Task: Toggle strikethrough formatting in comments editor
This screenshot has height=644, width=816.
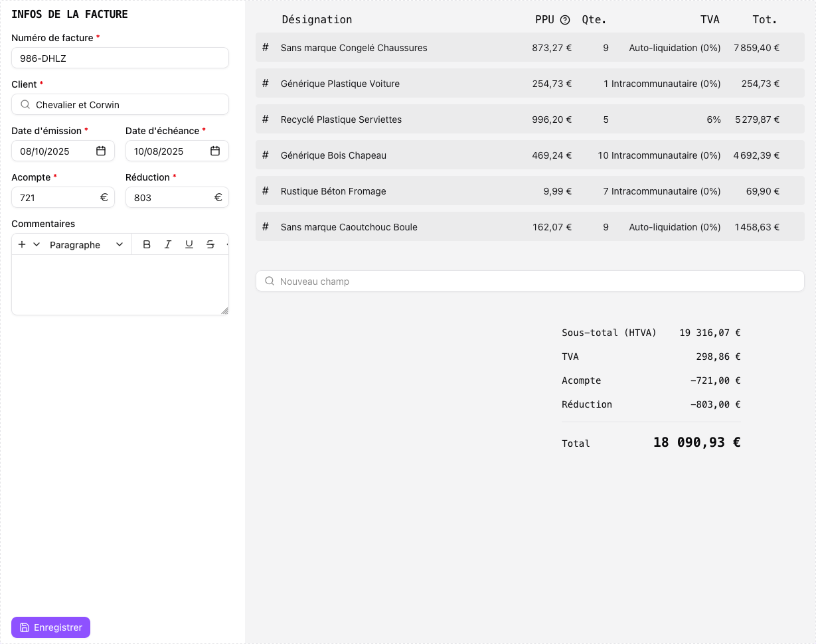Action: click(x=210, y=244)
